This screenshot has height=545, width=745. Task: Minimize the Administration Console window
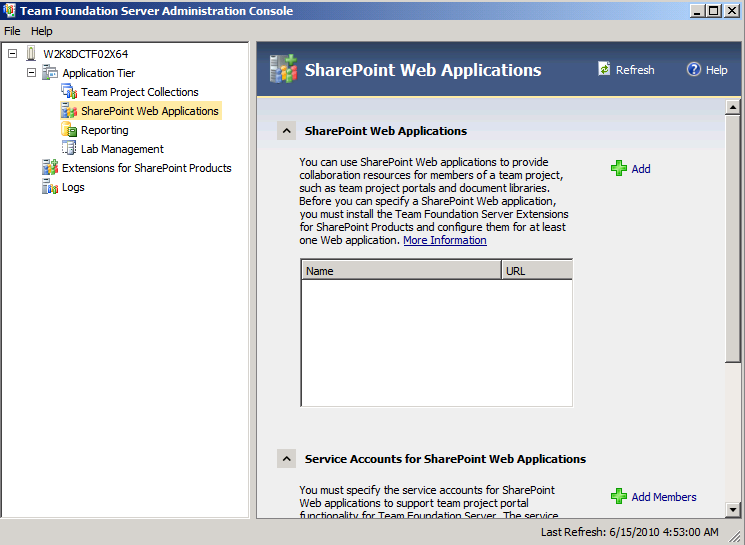pos(697,10)
